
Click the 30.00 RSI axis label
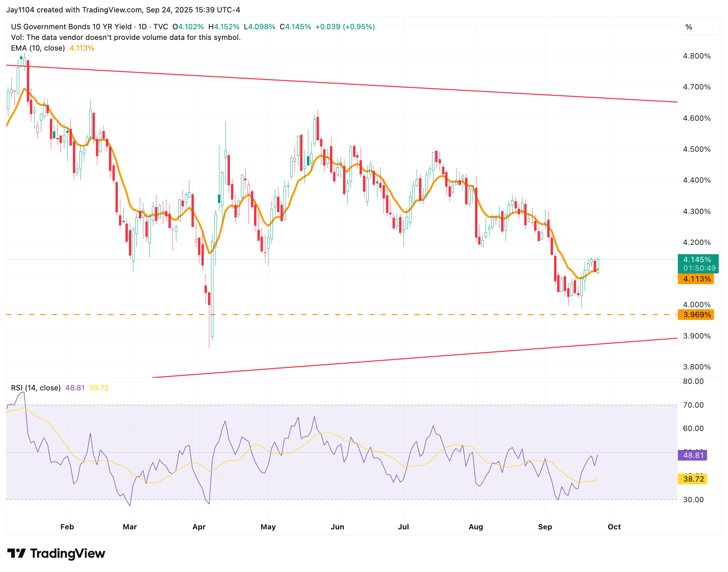point(693,500)
